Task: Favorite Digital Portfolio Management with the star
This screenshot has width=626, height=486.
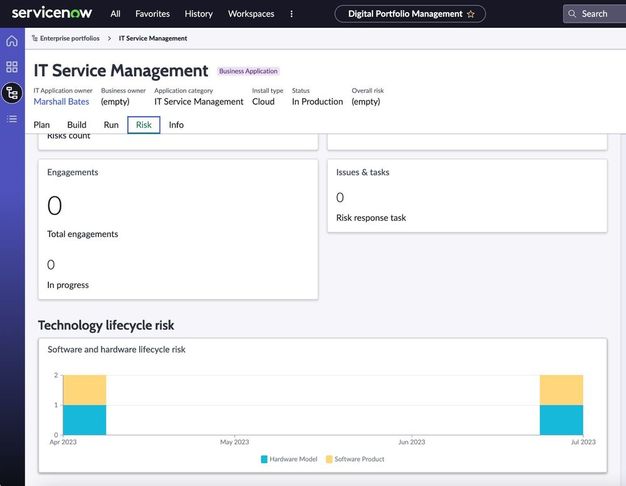Action: [x=471, y=14]
